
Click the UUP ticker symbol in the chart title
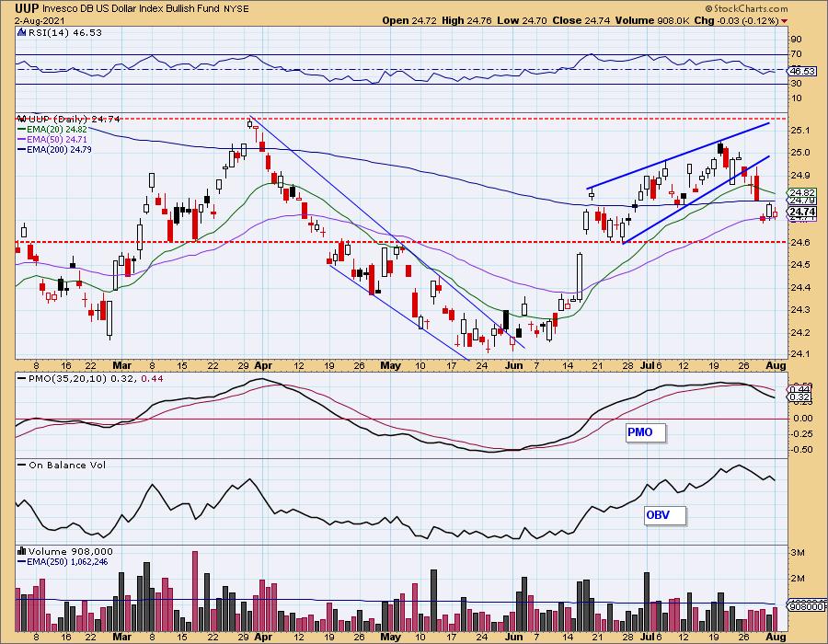click(x=27, y=8)
